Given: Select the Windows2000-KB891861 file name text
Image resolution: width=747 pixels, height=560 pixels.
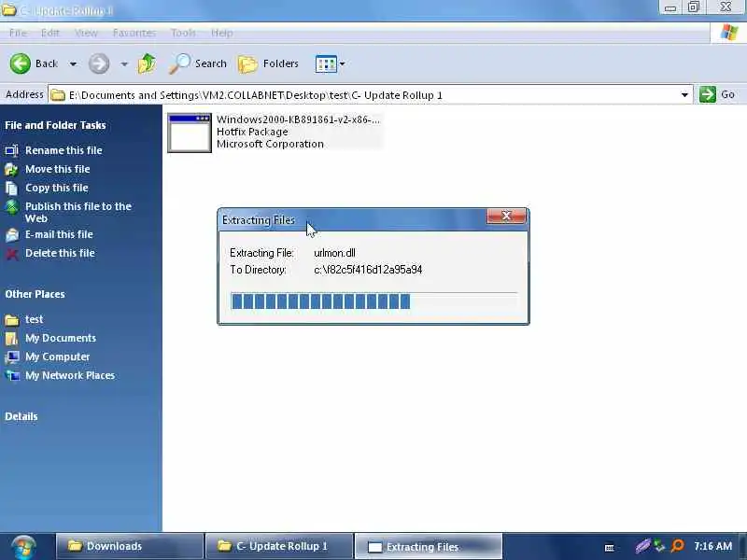Looking at the screenshot, I should (x=298, y=119).
